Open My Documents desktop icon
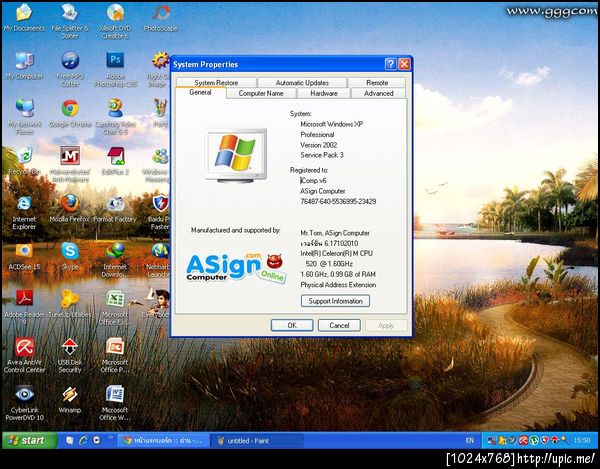This screenshot has height=469, width=600. pos(24,18)
